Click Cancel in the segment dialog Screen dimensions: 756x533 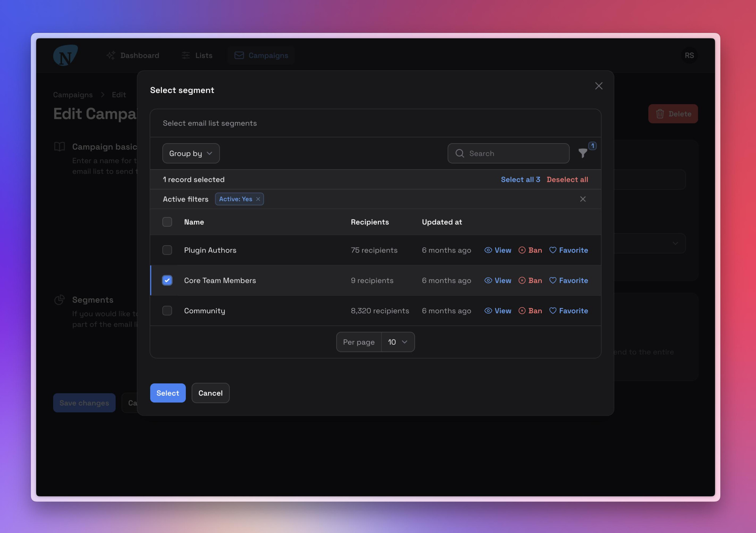coord(210,393)
